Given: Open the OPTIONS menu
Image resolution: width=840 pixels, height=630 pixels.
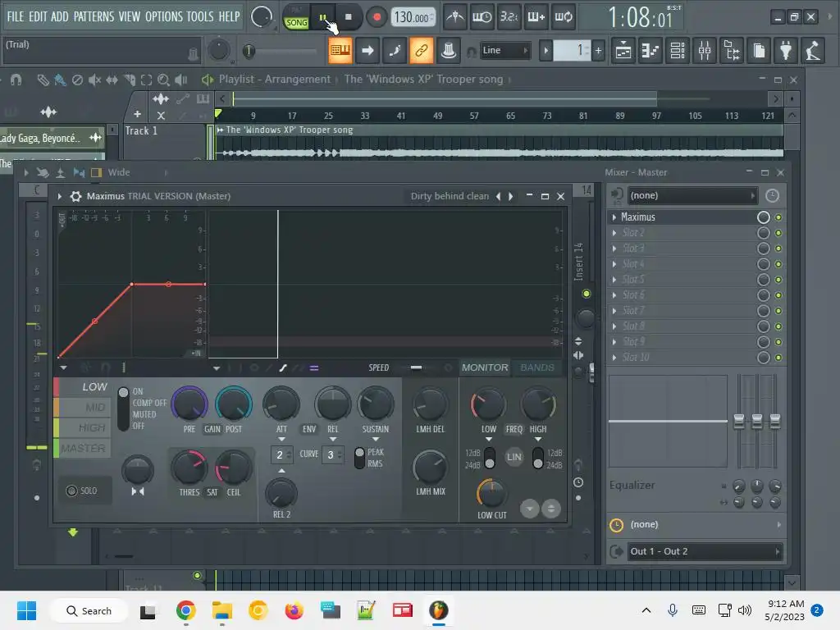Looking at the screenshot, I should coord(164,16).
